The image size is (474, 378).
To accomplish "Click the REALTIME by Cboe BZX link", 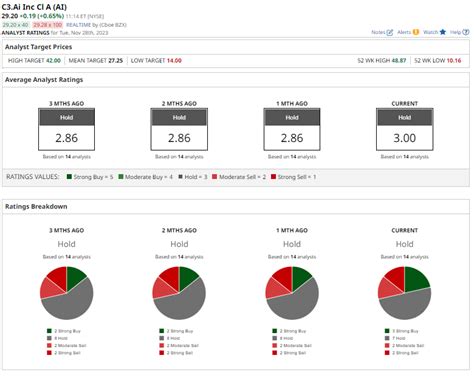I will [x=96, y=25].
